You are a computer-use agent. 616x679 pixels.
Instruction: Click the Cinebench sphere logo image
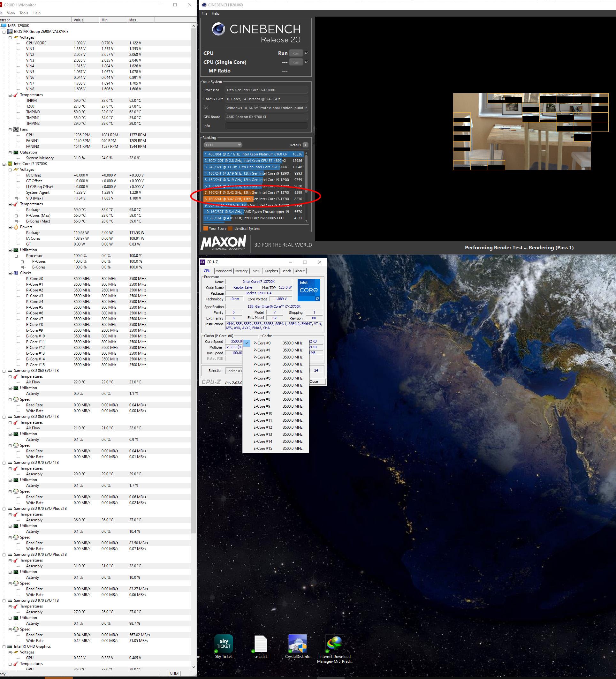pos(218,29)
